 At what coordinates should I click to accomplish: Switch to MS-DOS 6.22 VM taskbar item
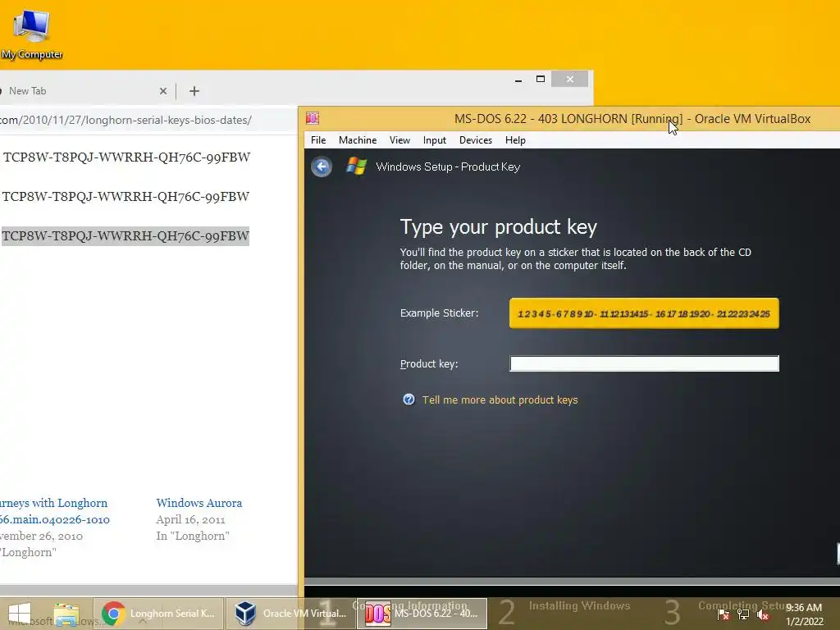coord(422,614)
